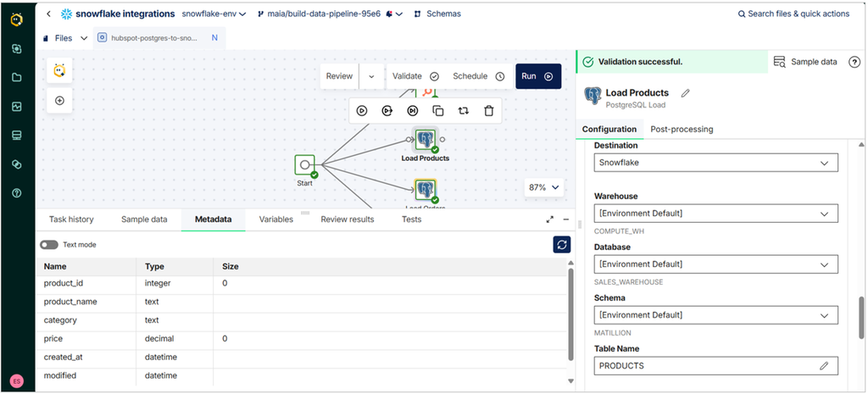
Task: Click the run-to-end skip icon
Action: (x=413, y=111)
